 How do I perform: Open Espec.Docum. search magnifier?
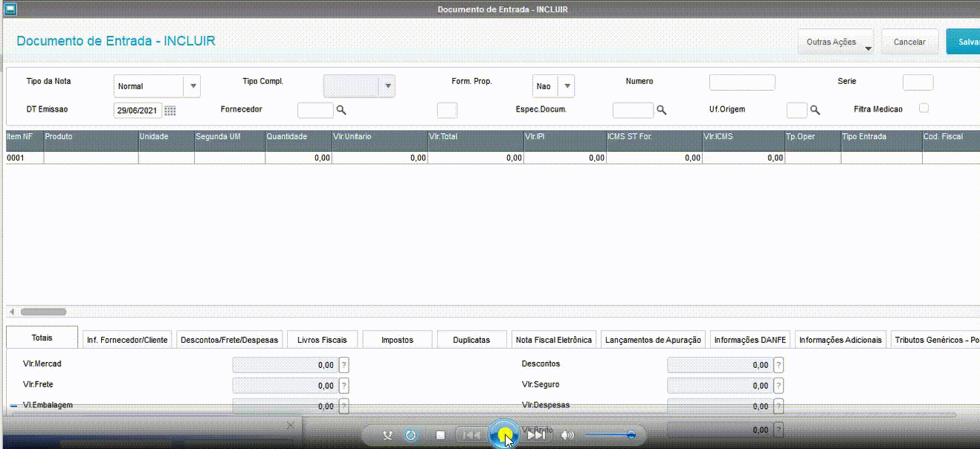661,110
